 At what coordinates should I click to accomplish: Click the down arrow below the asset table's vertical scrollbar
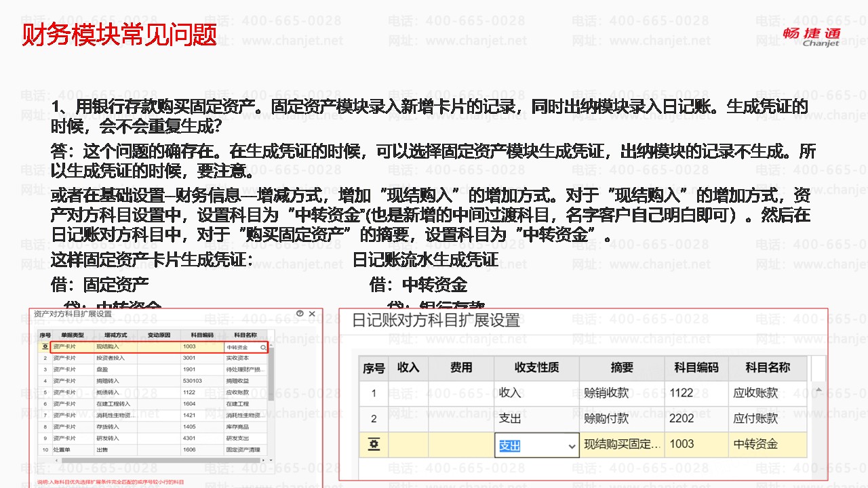272,459
